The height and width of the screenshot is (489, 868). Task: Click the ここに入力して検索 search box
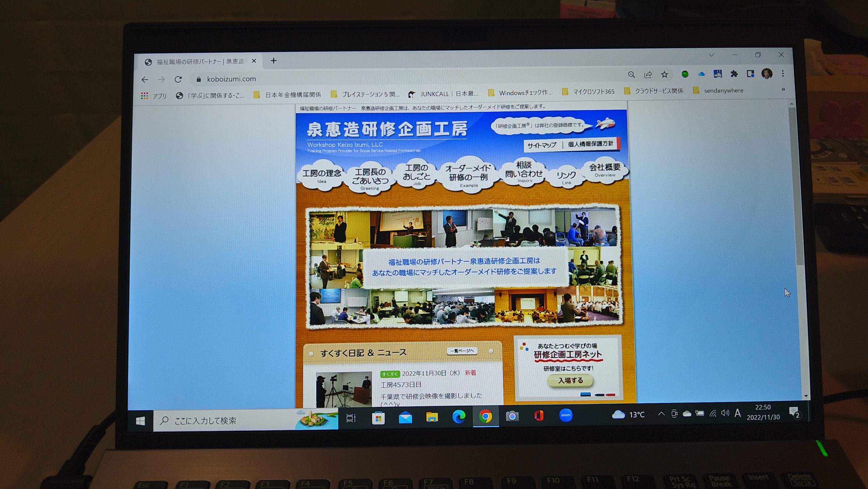[x=245, y=420]
